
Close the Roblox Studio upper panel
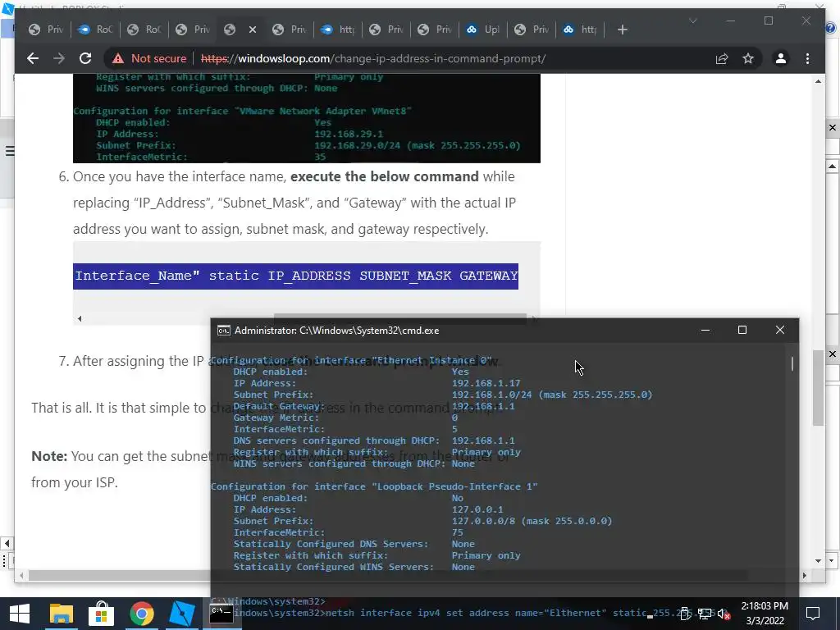tap(833, 127)
